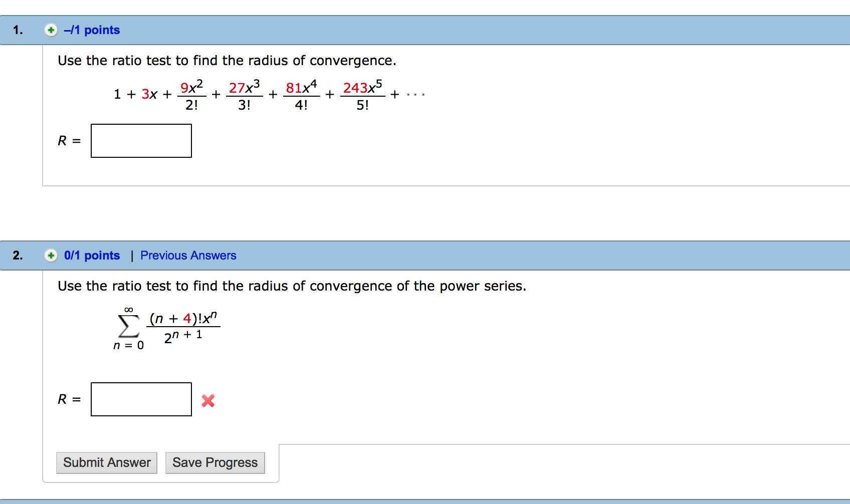Click the red X next to the answer box
The image size is (850, 504).
click(x=208, y=400)
